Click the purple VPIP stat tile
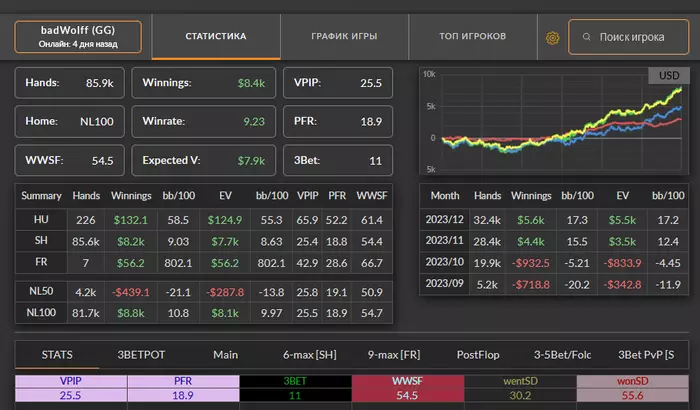This screenshot has width=700, height=410. pyautogui.click(x=71, y=388)
